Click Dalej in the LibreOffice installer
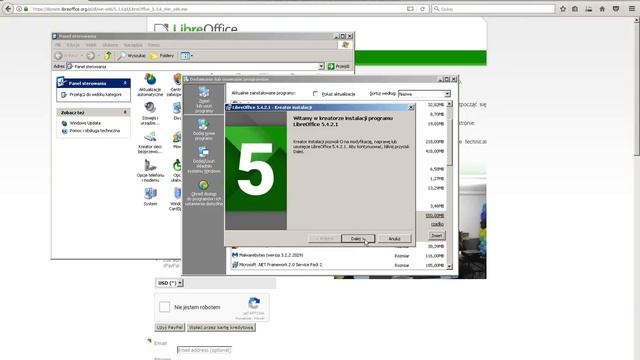Screen dimensions: 640x360 click(x=358, y=238)
